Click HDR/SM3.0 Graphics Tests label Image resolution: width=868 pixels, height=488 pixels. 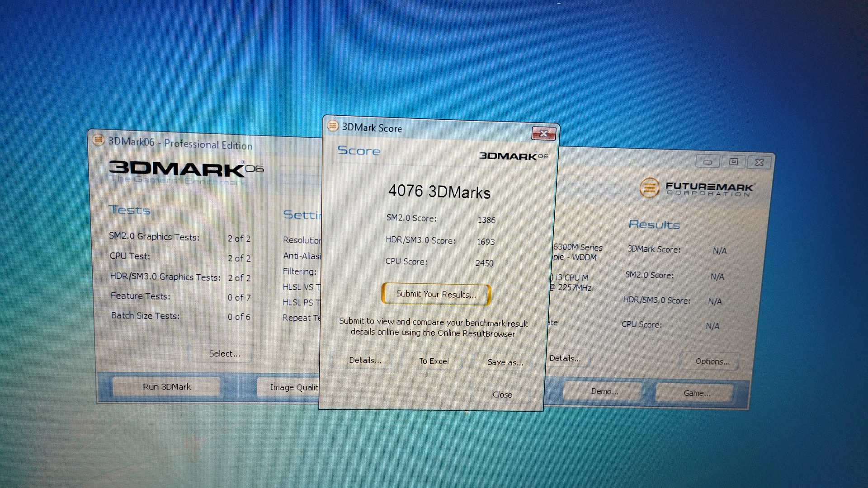(165, 277)
